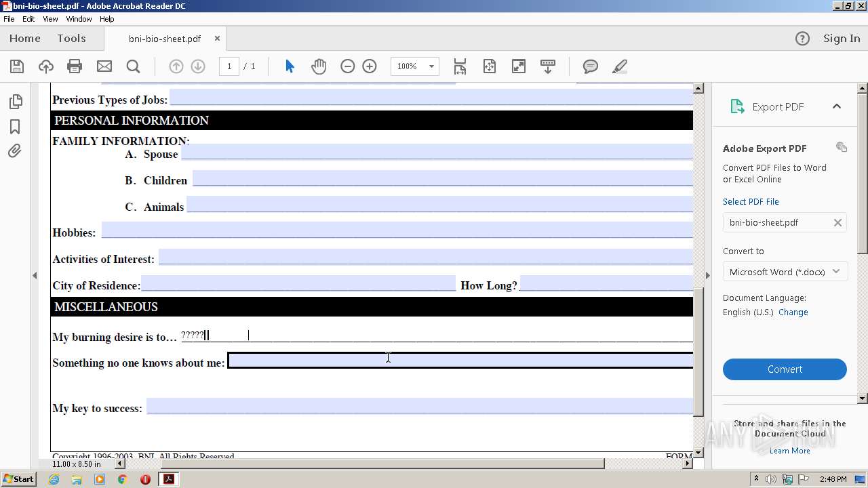868x488 pixels.
Task: Click the My key to success field
Action: tap(420, 406)
